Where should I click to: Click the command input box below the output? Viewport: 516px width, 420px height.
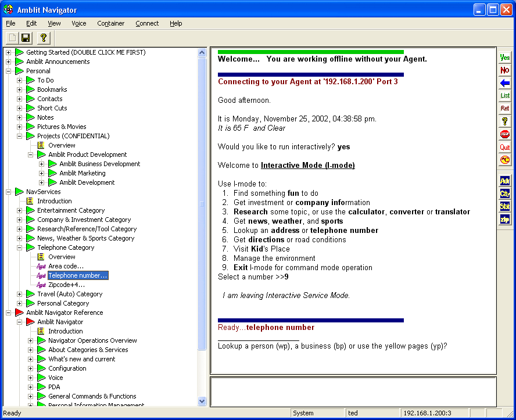point(353,392)
